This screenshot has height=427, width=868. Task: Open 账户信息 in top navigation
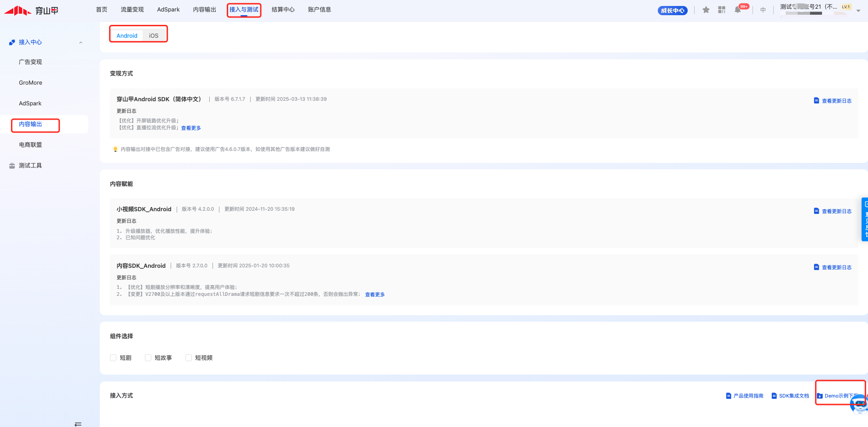(x=319, y=10)
